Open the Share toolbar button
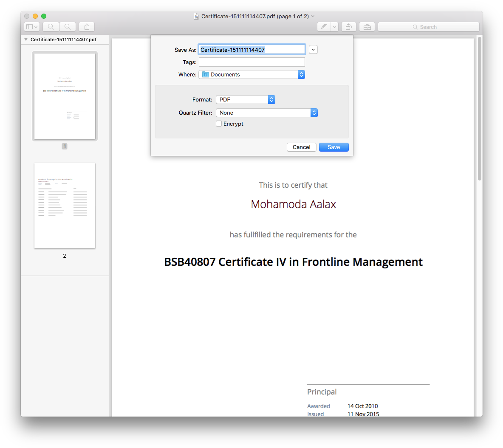 tap(87, 27)
